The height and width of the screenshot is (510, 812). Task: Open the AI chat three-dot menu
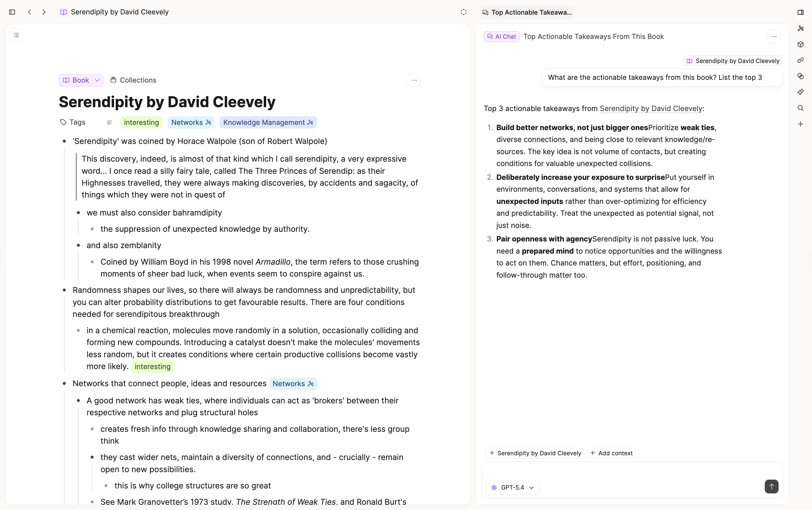[774, 36]
